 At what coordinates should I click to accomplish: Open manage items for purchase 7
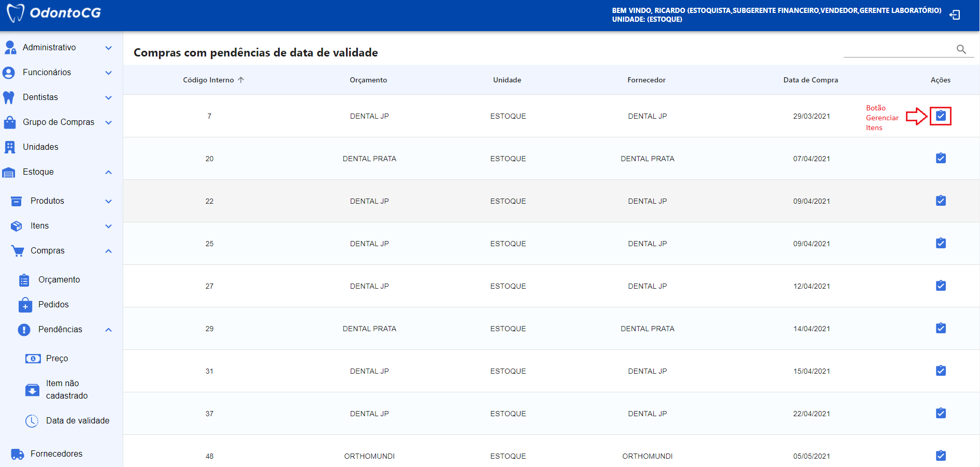coord(941,116)
